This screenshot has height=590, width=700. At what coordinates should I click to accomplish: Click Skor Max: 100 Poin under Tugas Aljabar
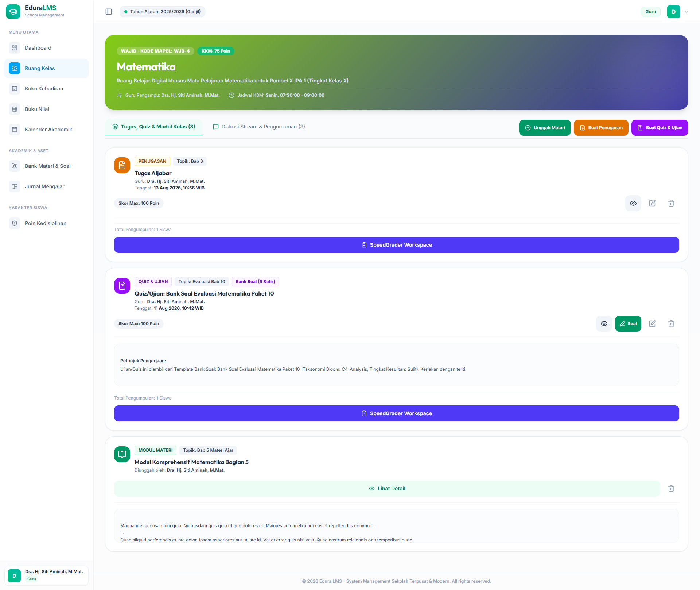tap(139, 203)
